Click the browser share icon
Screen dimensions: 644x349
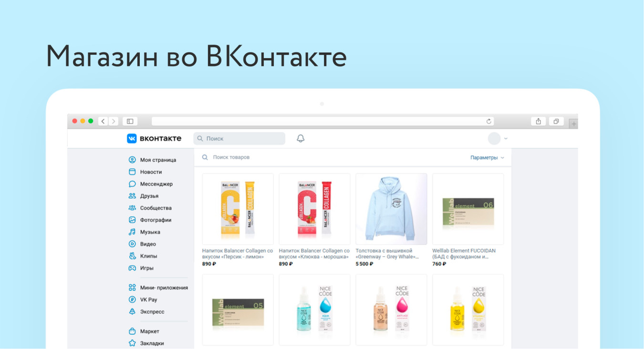[538, 121]
